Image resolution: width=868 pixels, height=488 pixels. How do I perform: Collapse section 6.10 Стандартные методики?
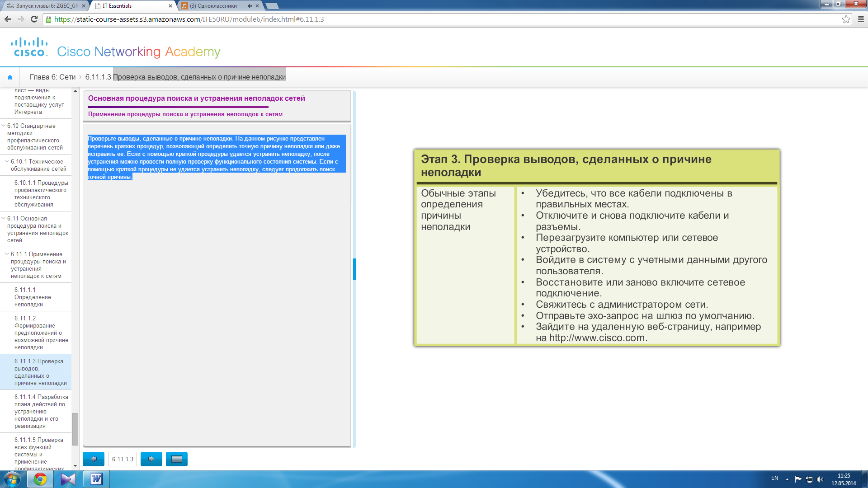tap(4, 126)
